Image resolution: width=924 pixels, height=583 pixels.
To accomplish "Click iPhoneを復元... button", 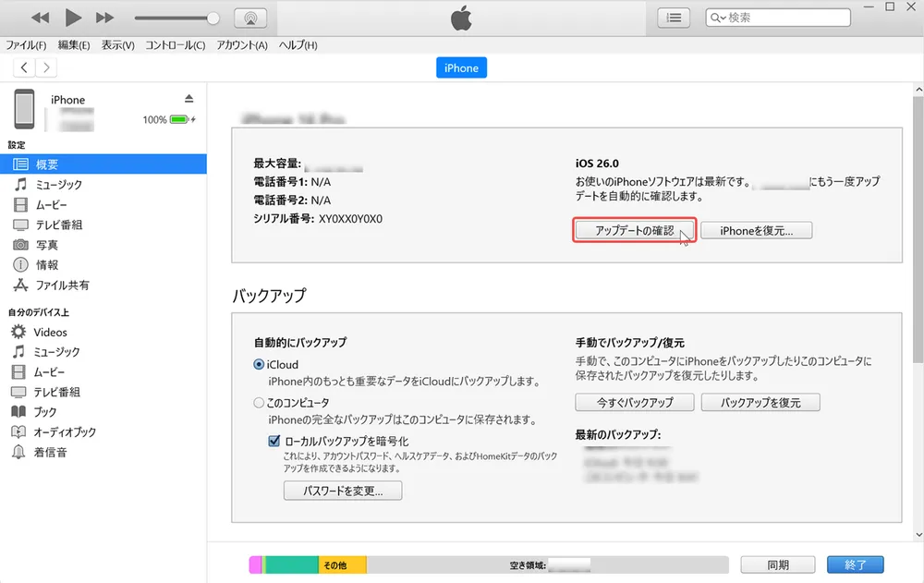I will coord(757,230).
